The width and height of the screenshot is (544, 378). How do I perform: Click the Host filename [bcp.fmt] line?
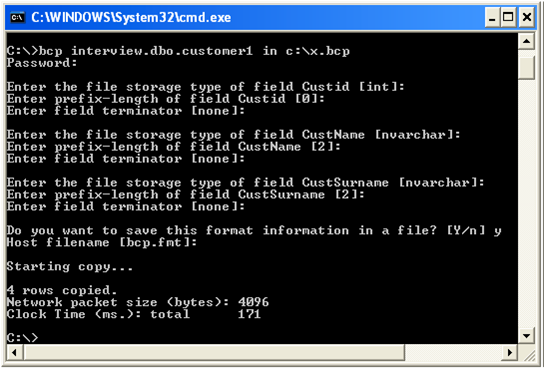(102, 242)
